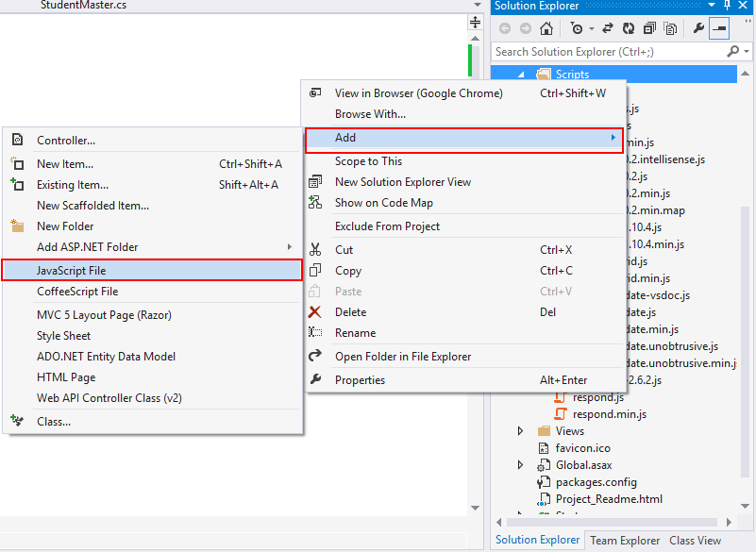The image size is (756, 552).
Task: Choose Browse With... menu item
Action: point(463,114)
